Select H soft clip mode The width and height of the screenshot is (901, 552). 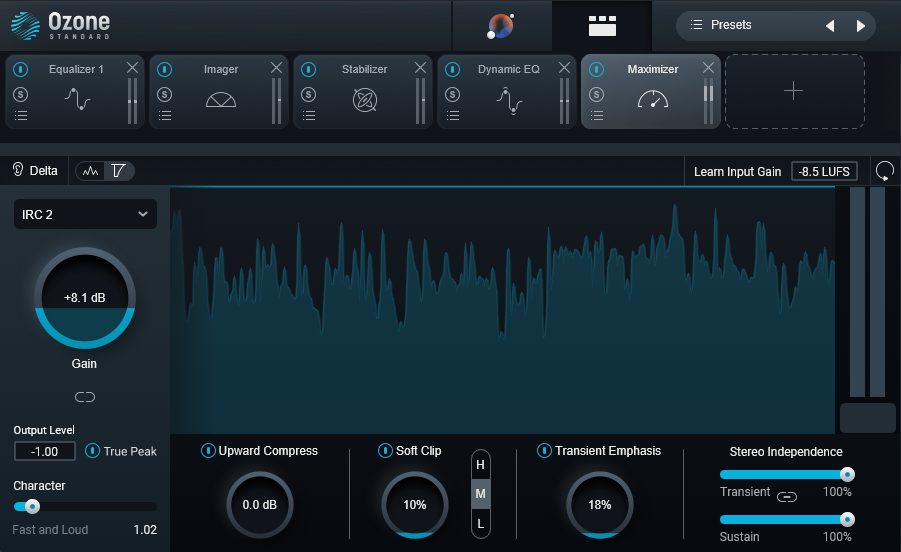click(x=480, y=465)
